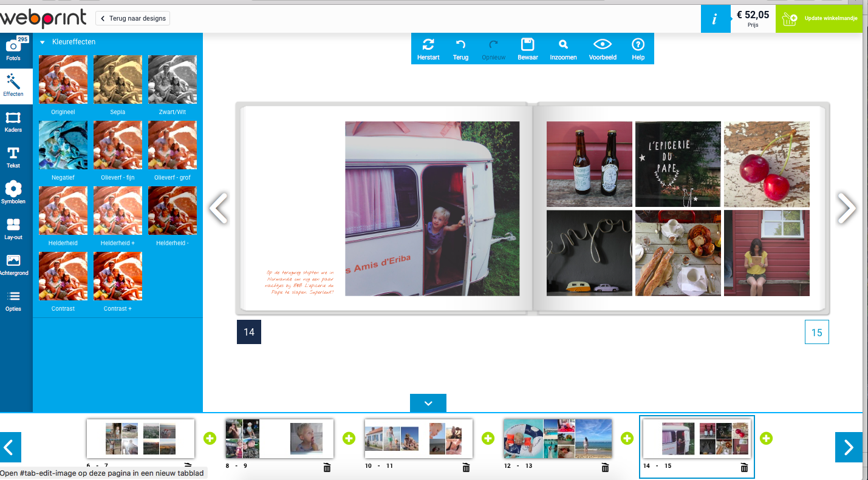Click the Inzoomen magnifier
Viewport: 868px width, 480px height.
[x=563, y=44]
